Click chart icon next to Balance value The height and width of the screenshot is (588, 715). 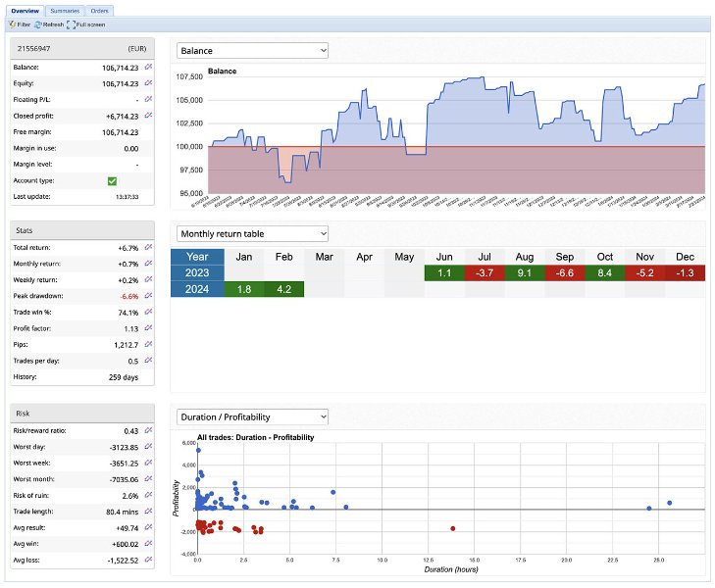click(x=148, y=67)
